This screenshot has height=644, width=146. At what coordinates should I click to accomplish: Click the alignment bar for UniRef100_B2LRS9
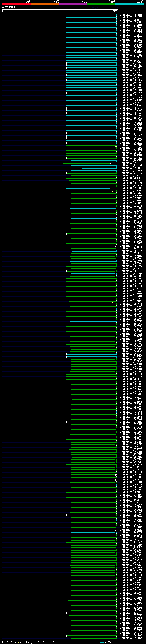pos(92,613)
